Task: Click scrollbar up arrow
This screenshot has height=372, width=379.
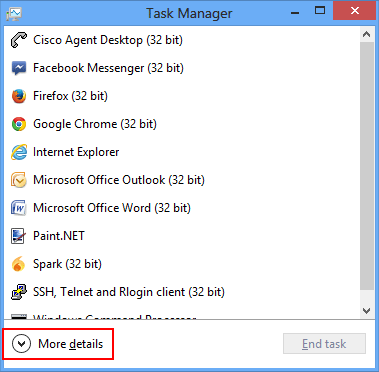Action: coord(367,34)
